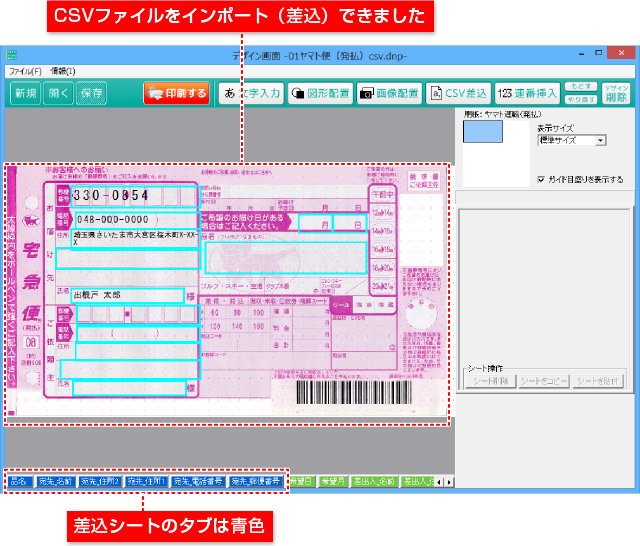Open the CSV差込 merge tool

[458, 93]
